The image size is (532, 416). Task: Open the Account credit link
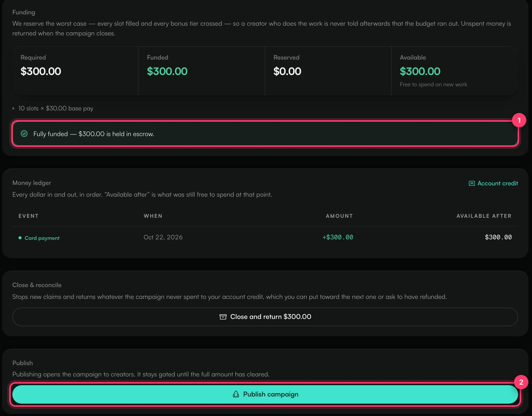(x=493, y=183)
